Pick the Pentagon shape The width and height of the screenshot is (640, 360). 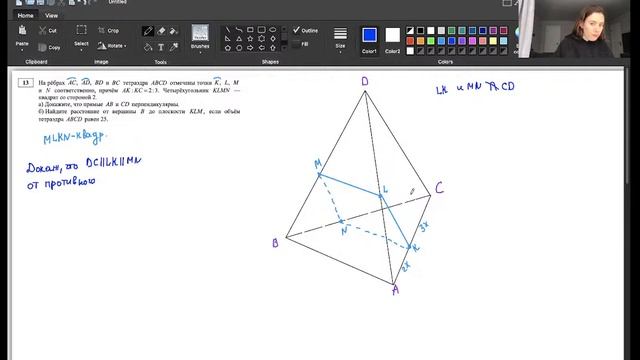point(228,48)
